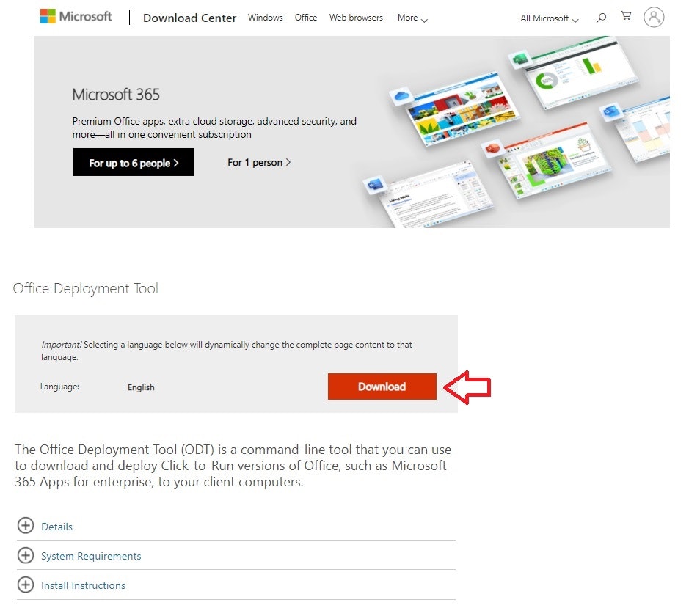Expand Details plus circle icon
This screenshot has width=700, height=608.
(x=26, y=525)
